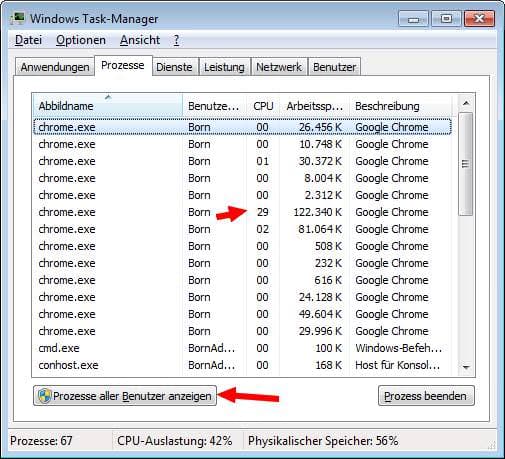Screen dimensions: 505x459
Task: Sort by the CPU column header
Action: (263, 106)
